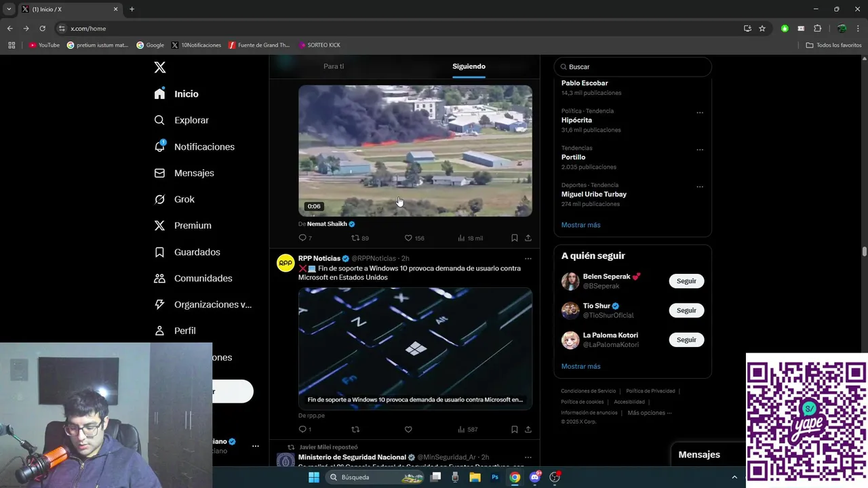Reply to the Nemat Shaikh video post

coord(305,238)
